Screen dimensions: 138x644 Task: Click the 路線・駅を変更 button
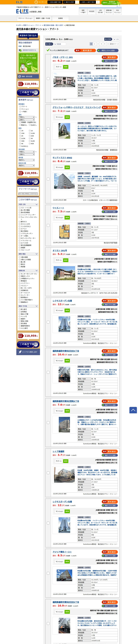click(x=28, y=77)
